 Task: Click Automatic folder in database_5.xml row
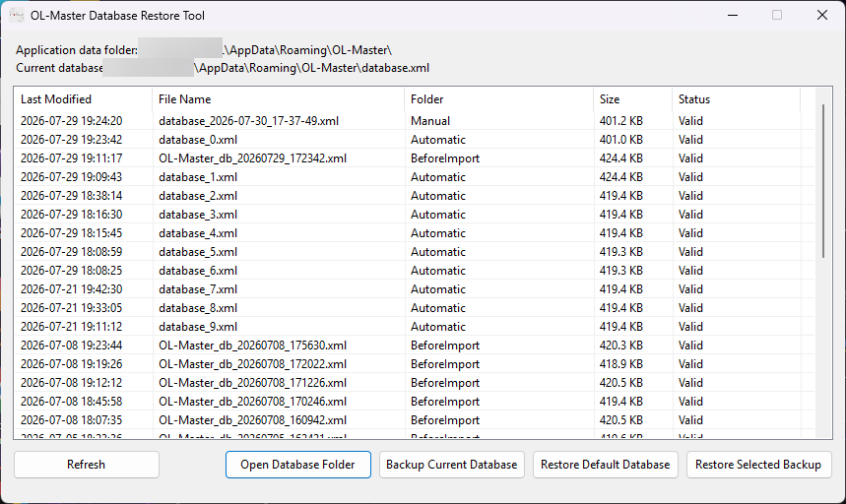(438, 252)
